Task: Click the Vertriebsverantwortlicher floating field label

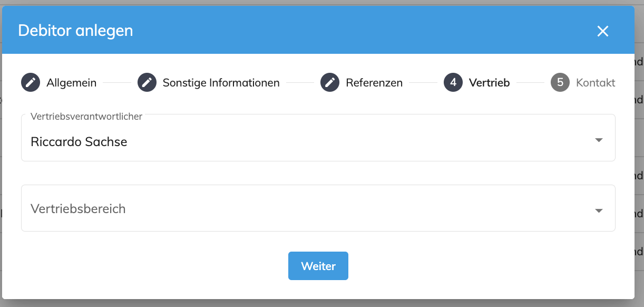Action: click(x=86, y=117)
